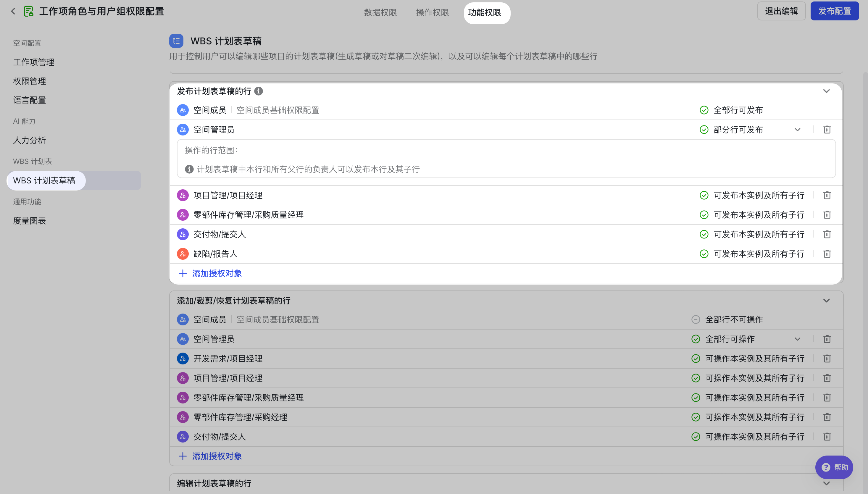Delete 零部件库存管理/采购质量经理 from add/trim/restore section
Image resolution: width=868 pixels, height=494 pixels.
pos(827,398)
